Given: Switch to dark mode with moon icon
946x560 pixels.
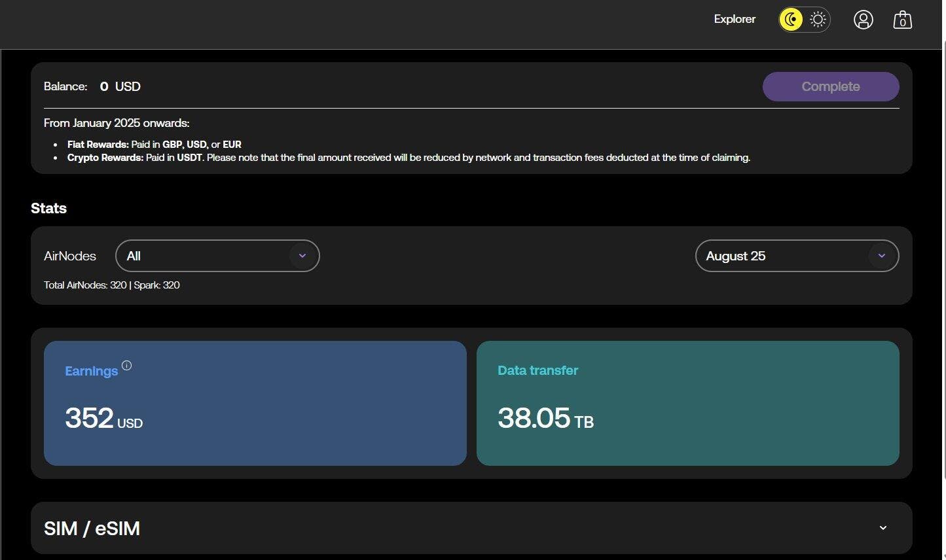Looking at the screenshot, I should point(791,20).
